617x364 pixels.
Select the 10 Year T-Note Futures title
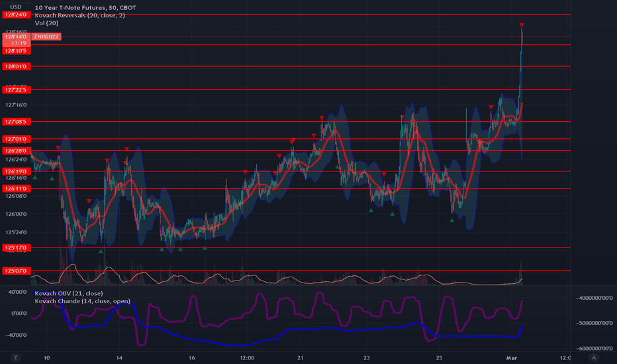point(85,7)
